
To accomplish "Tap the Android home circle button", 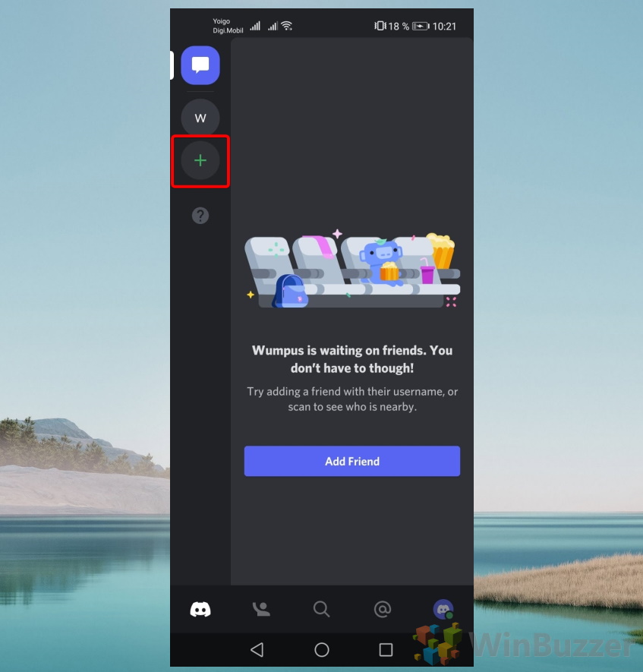I will click(322, 650).
